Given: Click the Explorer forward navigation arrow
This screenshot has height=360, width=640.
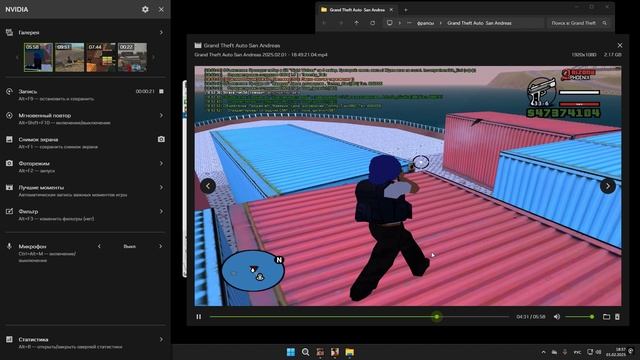Looking at the screenshot, I should pyautogui.click(x=341, y=23).
